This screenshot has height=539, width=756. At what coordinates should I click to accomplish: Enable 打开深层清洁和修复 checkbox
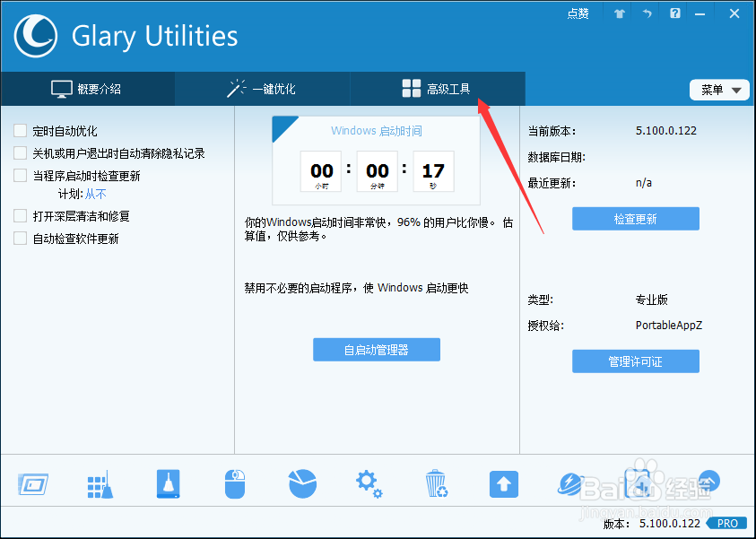[19, 216]
